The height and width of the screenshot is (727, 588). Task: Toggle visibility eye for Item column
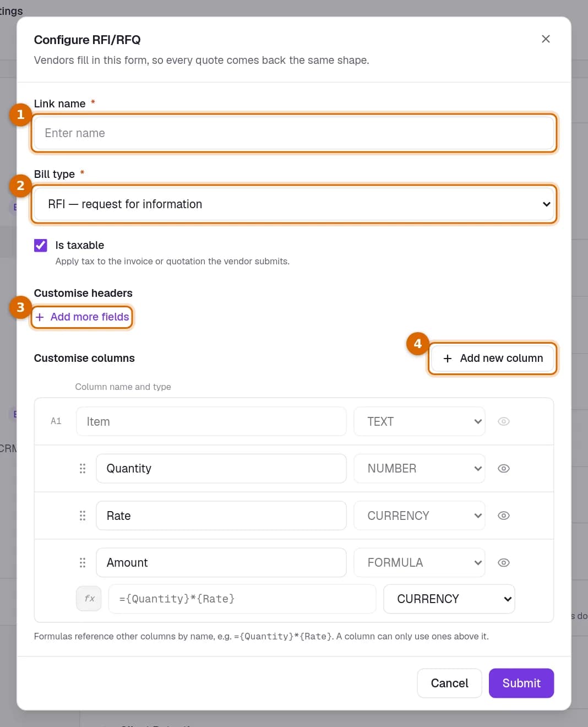[x=504, y=421]
